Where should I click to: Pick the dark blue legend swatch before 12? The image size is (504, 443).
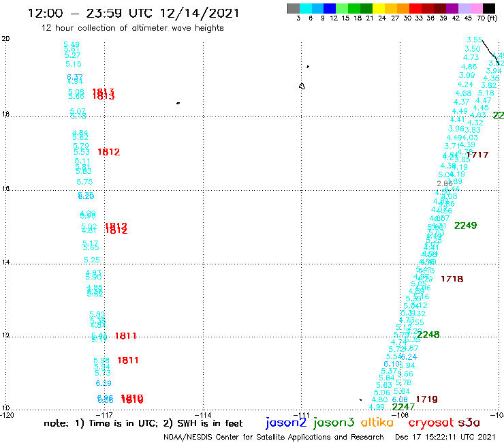(x=330, y=8)
